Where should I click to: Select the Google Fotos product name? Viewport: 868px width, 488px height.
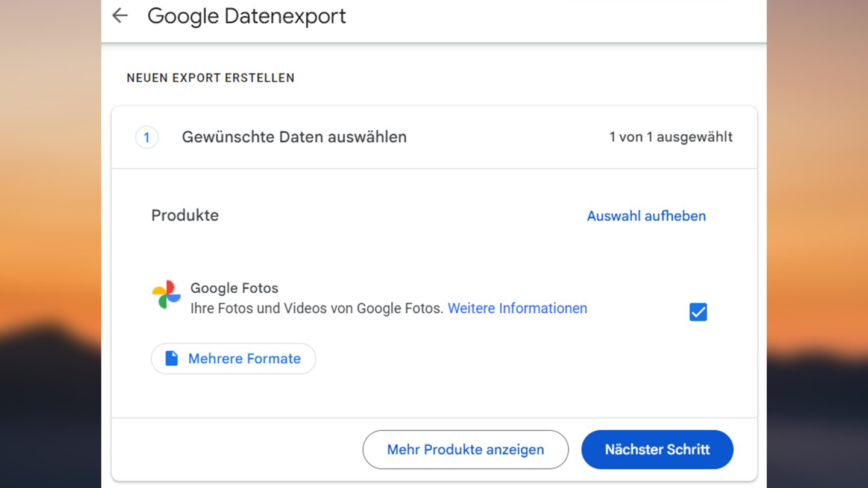tap(234, 288)
